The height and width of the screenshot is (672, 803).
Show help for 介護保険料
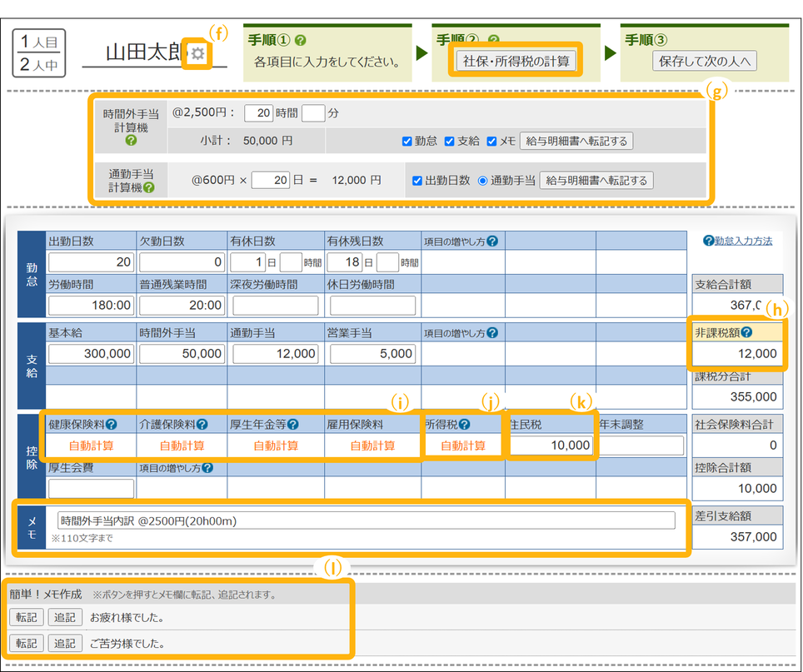point(202,424)
